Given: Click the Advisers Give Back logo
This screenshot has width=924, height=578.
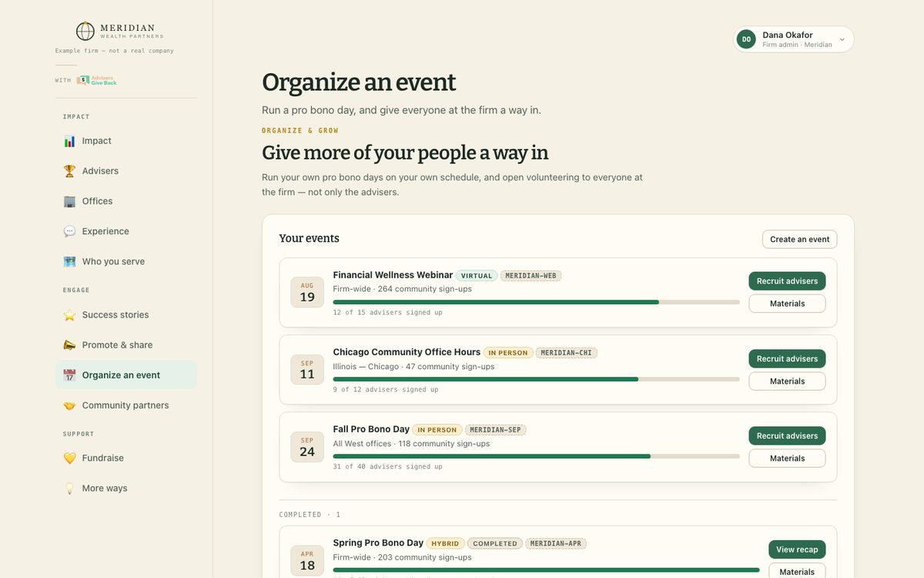Looking at the screenshot, I should 96,80.
